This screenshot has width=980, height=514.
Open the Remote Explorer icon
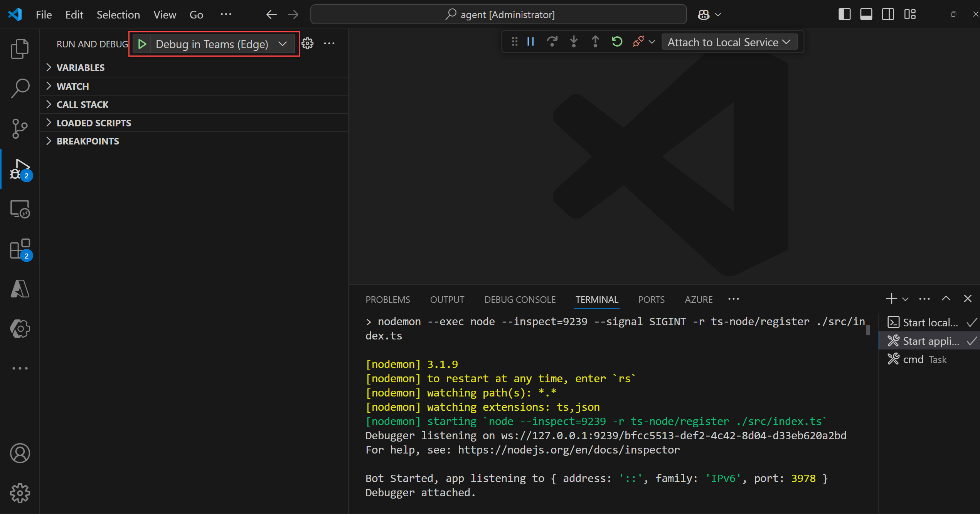pyautogui.click(x=20, y=209)
